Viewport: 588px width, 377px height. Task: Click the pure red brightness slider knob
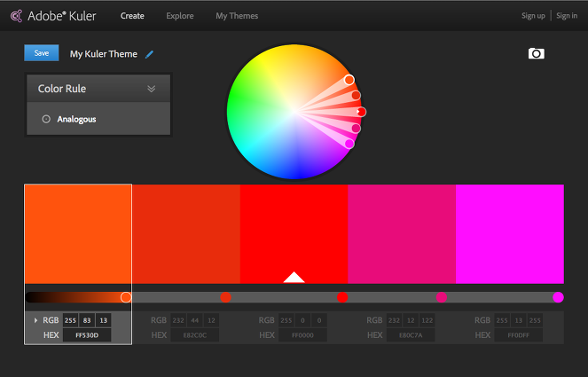pos(342,297)
